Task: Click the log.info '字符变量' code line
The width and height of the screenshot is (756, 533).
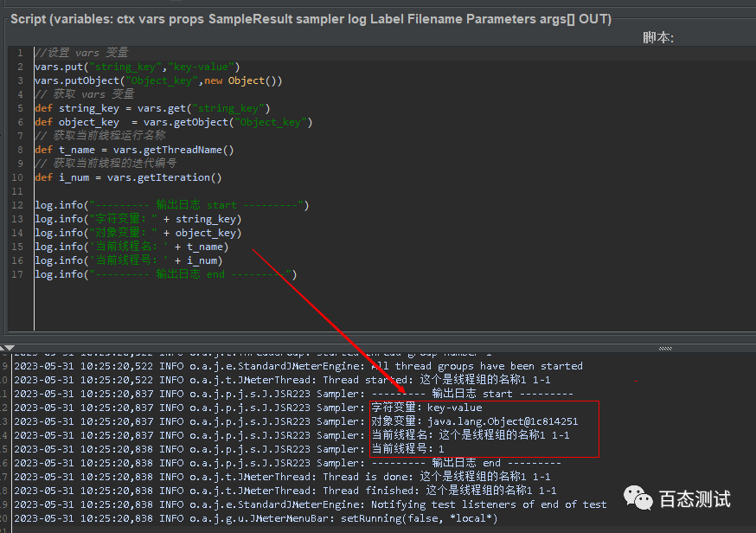Action: click(138, 219)
